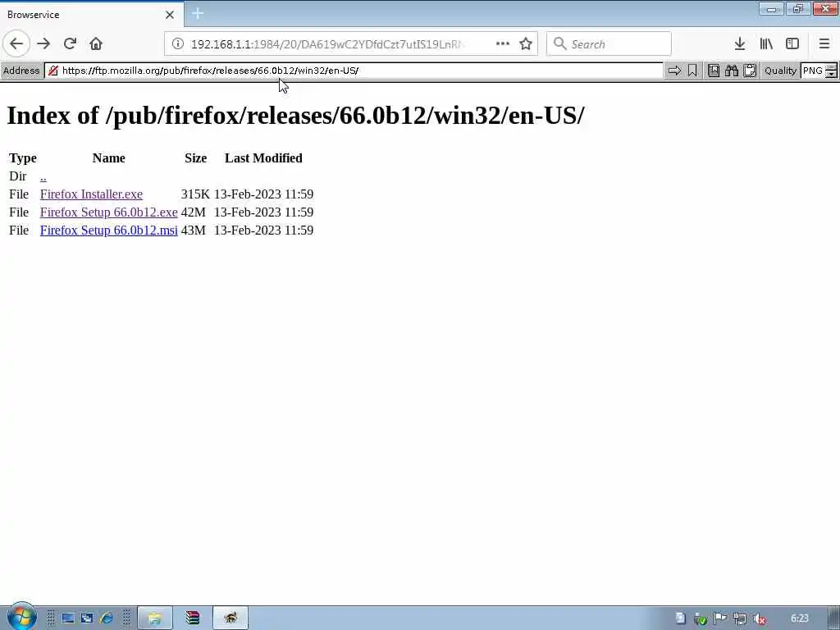Click the 'Last Modified' column header
Screen dimensions: 840x630
tap(263, 158)
